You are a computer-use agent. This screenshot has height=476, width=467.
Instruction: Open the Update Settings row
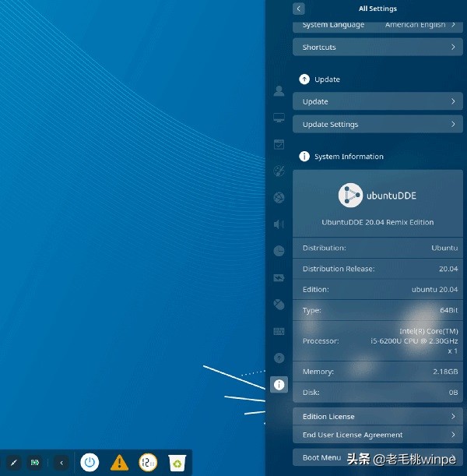pyautogui.click(x=377, y=124)
